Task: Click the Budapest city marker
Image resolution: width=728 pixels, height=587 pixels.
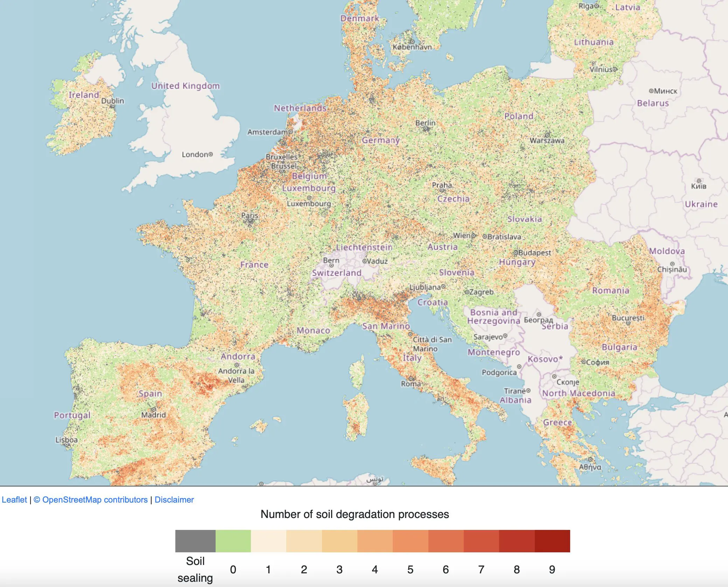Action: coord(516,253)
